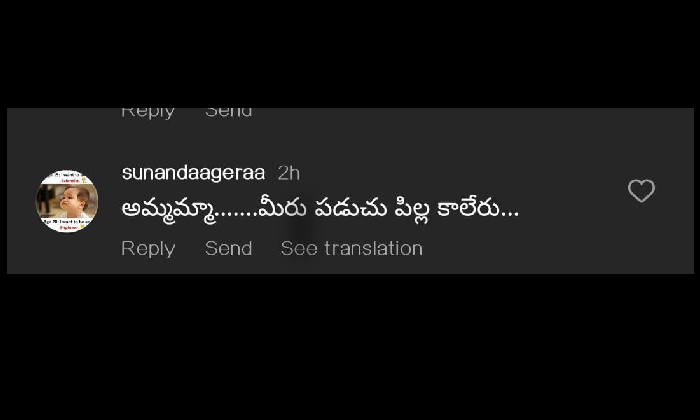The image size is (700, 420).
Task: Open the sunandaageraa username link
Action: point(193,173)
